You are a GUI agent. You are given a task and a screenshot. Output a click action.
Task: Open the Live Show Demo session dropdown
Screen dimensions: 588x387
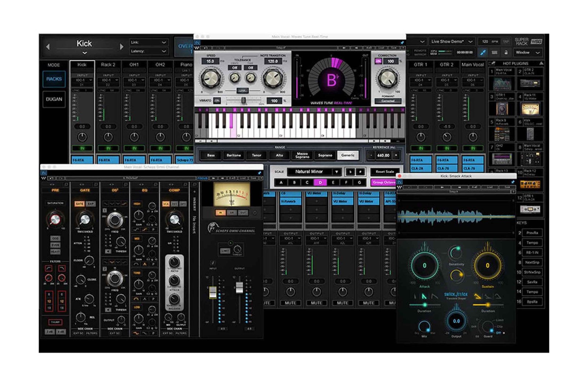(452, 42)
